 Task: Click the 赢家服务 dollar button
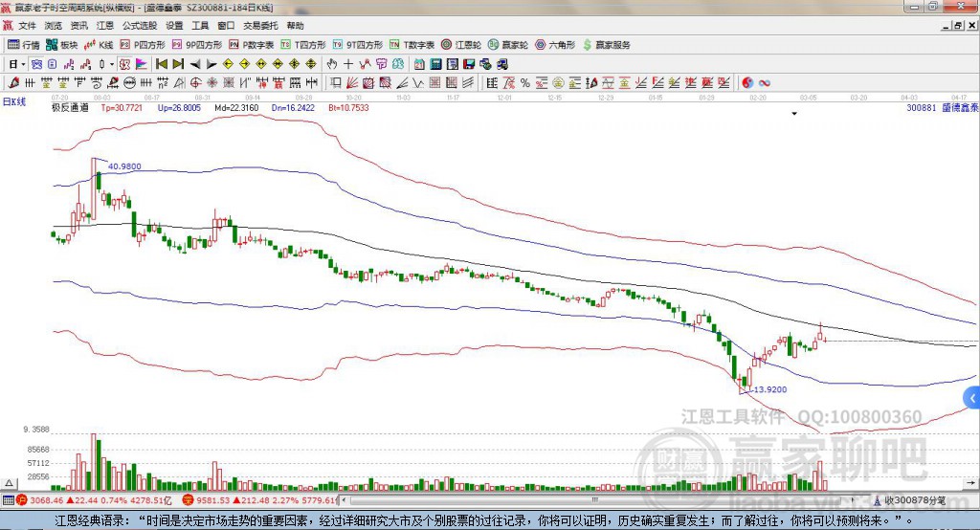pos(606,45)
